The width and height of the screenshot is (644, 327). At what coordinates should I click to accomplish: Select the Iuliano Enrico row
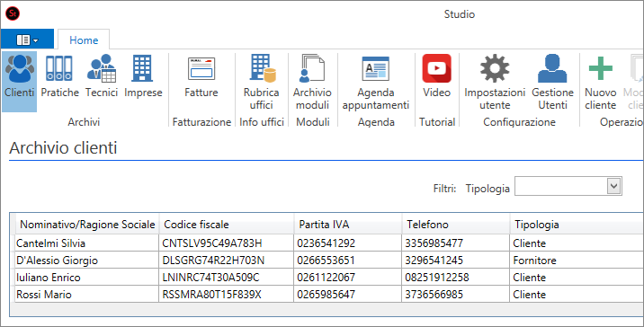(328, 278)
